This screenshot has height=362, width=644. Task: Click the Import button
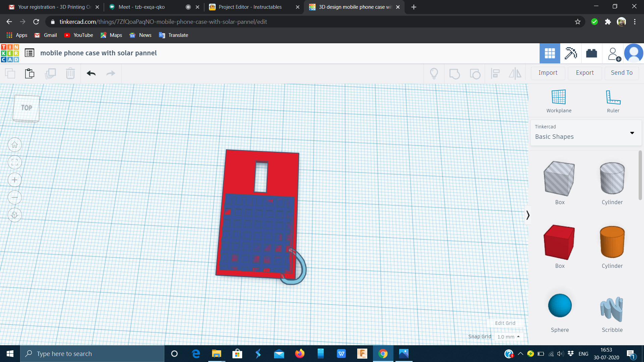[548, 73]
